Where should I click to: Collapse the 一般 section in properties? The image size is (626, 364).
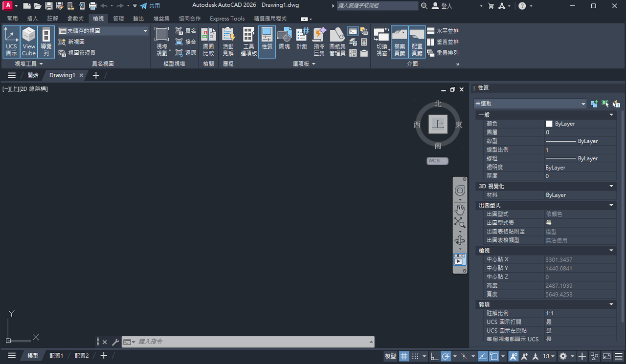click(x=611, y=115)
